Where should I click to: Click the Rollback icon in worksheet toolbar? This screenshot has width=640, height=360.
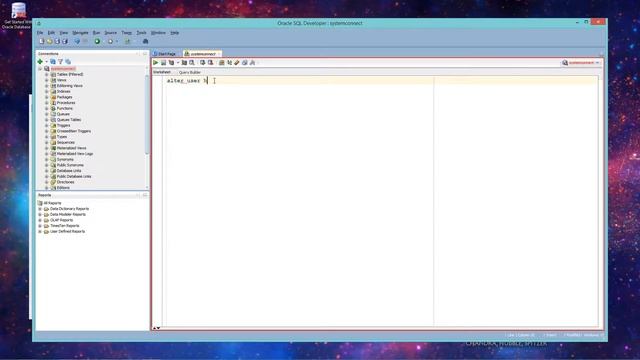210,62
